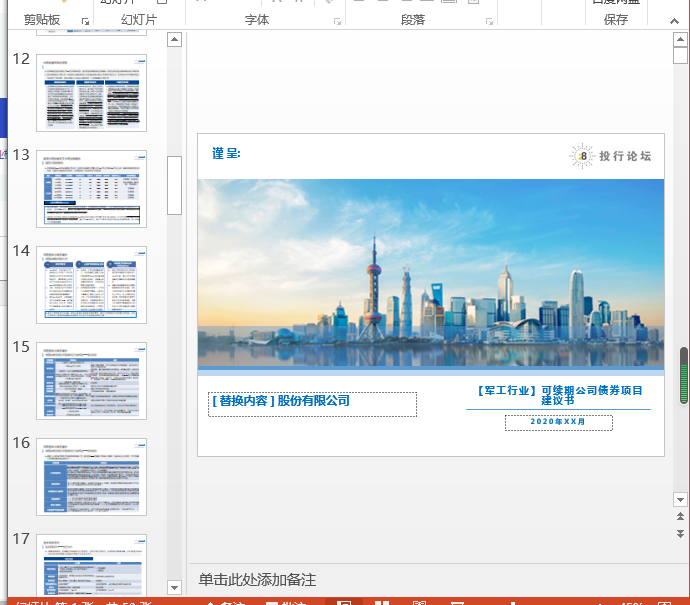Image resolution: width=690 pixels, height=605 pixels.
Task: Click the 可续期公司债券项目建议书 title text
Action: [560, 395]
